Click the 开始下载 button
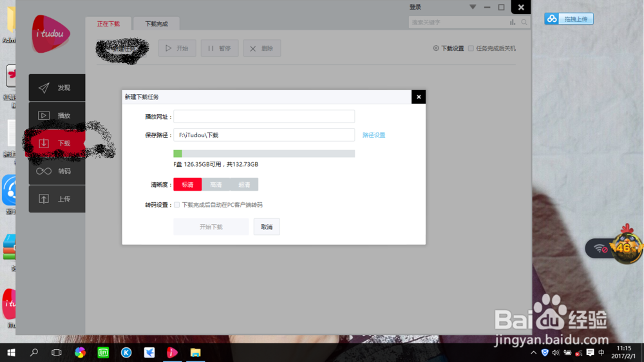This screenshot has height=362, width=644. 211,227
